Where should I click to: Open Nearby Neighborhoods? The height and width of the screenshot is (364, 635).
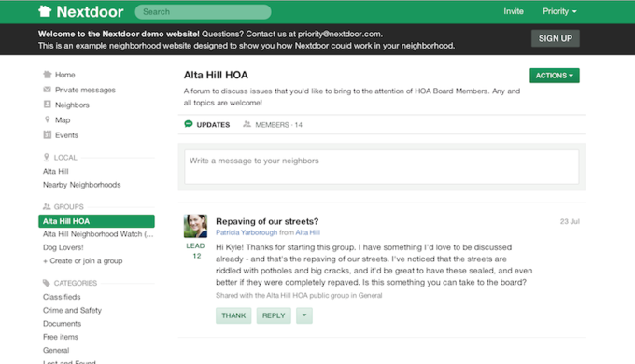(82, 185)
